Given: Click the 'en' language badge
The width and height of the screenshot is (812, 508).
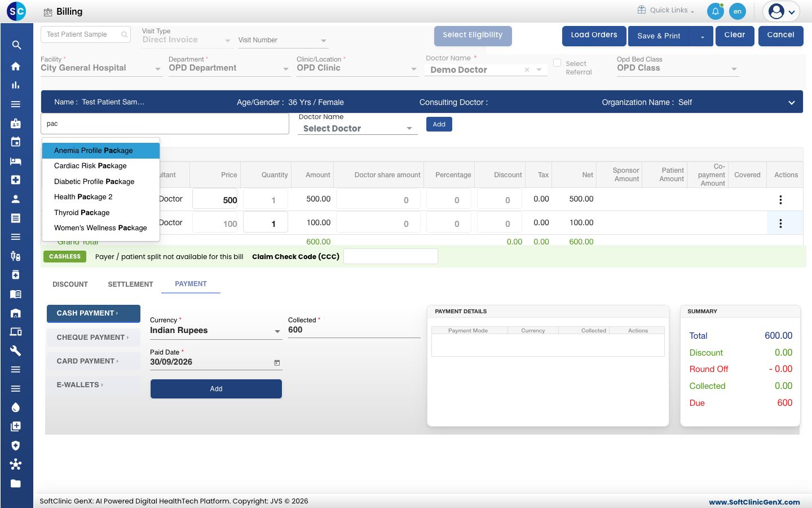Looking at the screenshot, I should pos(738,11).
